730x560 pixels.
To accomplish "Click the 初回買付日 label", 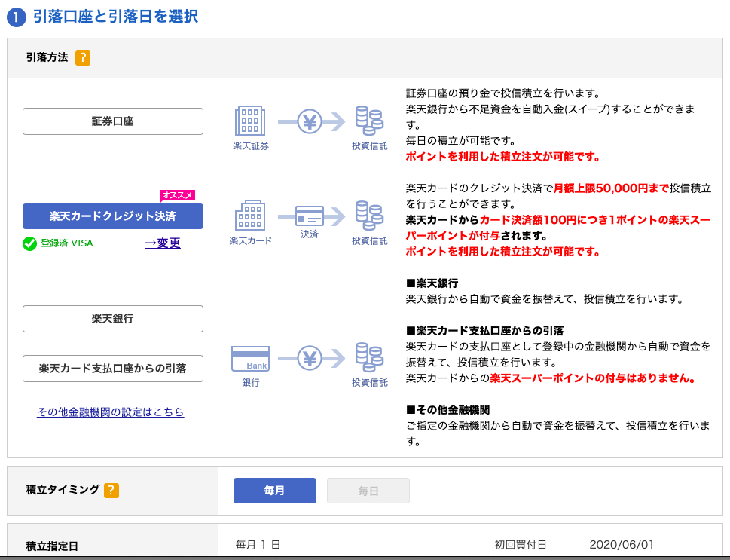I will click(521, 545).
